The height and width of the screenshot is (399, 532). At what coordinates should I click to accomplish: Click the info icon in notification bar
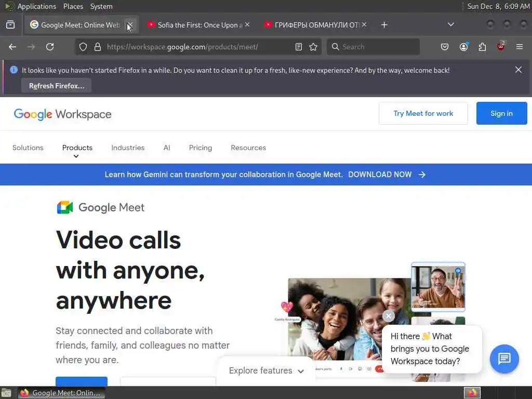[14, 70]
